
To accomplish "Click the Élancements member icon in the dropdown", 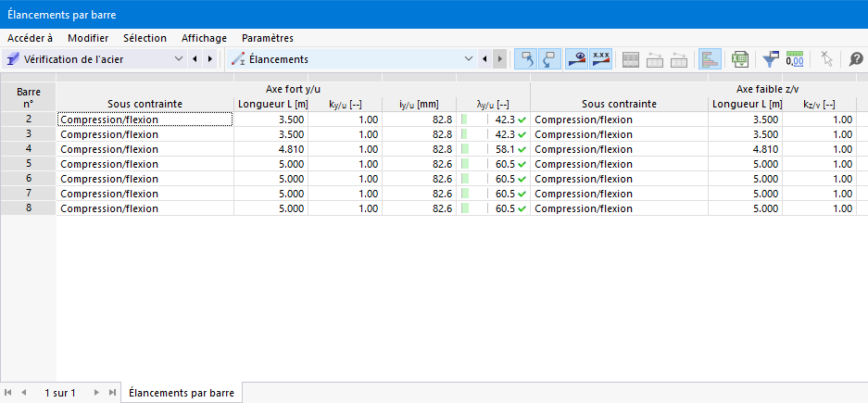I will pyautogui.click(x=238, y=58).
